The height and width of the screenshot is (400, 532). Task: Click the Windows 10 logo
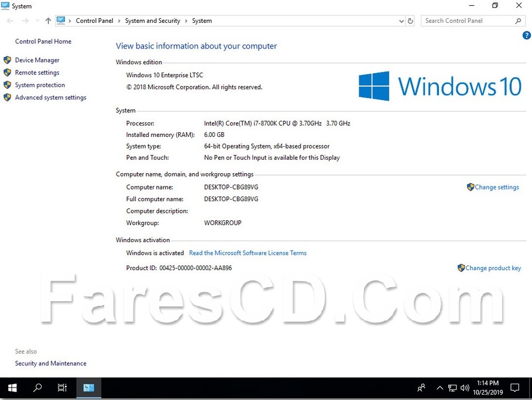[440, 86]
